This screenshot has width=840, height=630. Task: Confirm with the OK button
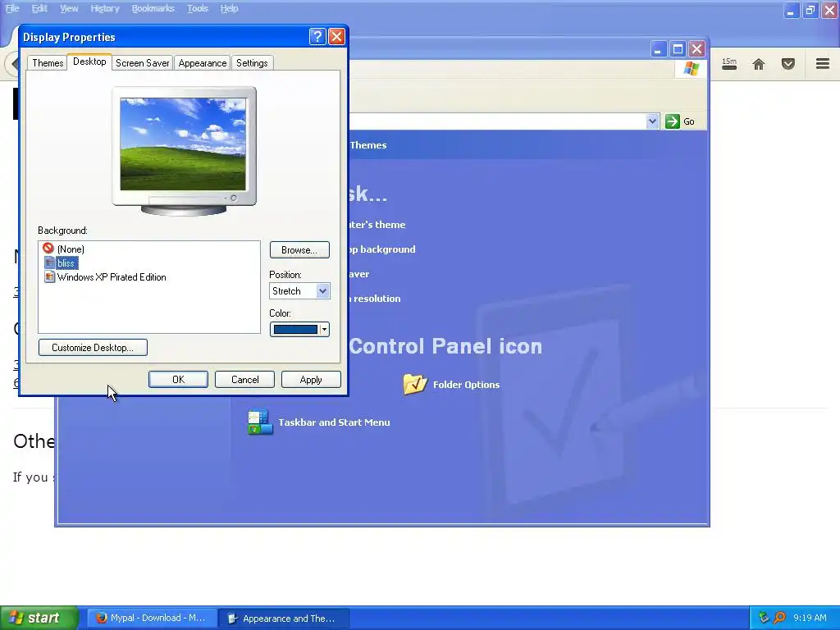pyautogui.click(x=178, y=379)
